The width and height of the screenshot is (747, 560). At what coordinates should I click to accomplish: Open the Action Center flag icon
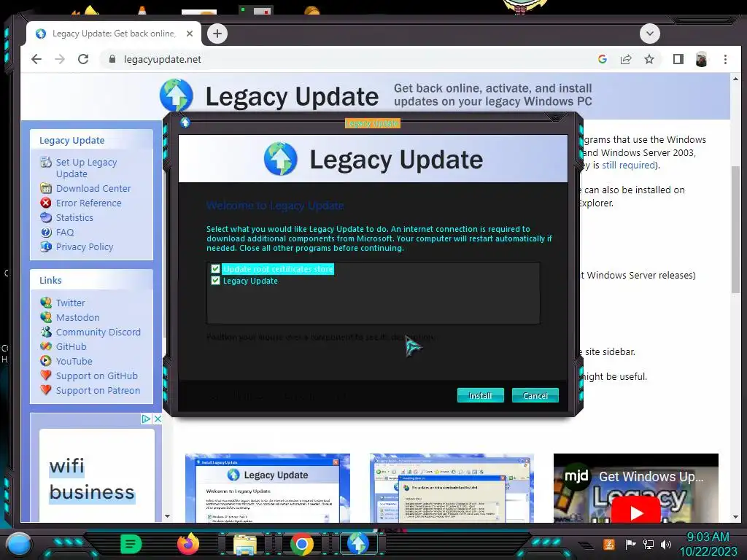[x=630, y=544]
